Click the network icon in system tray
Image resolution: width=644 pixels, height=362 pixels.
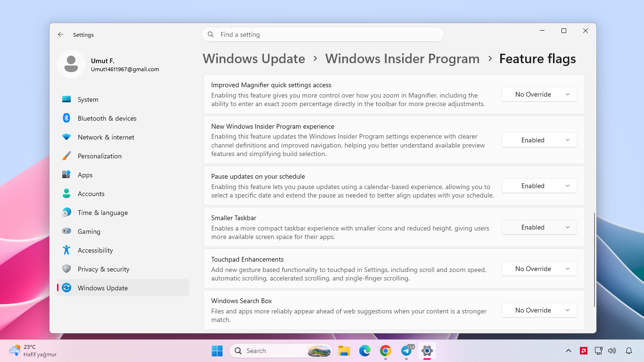(x=599, y=351)
